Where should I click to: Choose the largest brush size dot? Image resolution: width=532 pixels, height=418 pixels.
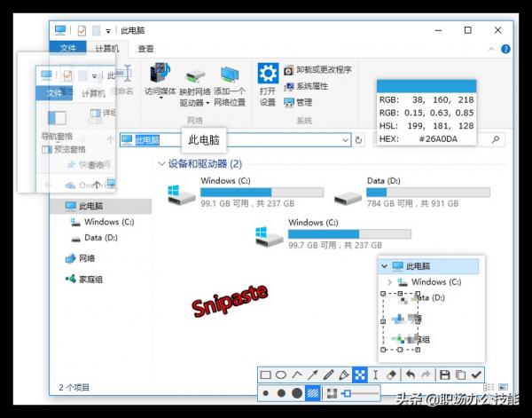[x=297, y=393]
